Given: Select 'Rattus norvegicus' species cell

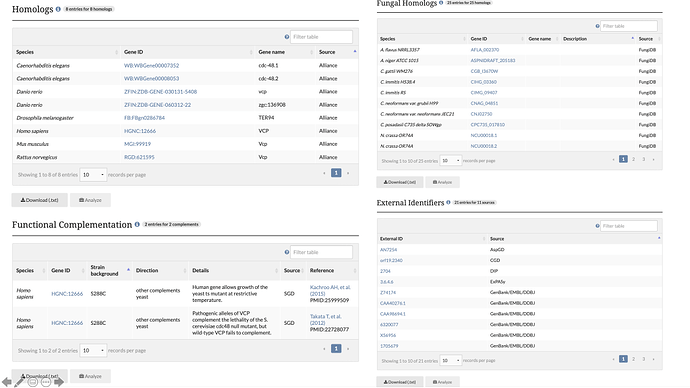Looking at the screenshot, I should tap(37, 157).
